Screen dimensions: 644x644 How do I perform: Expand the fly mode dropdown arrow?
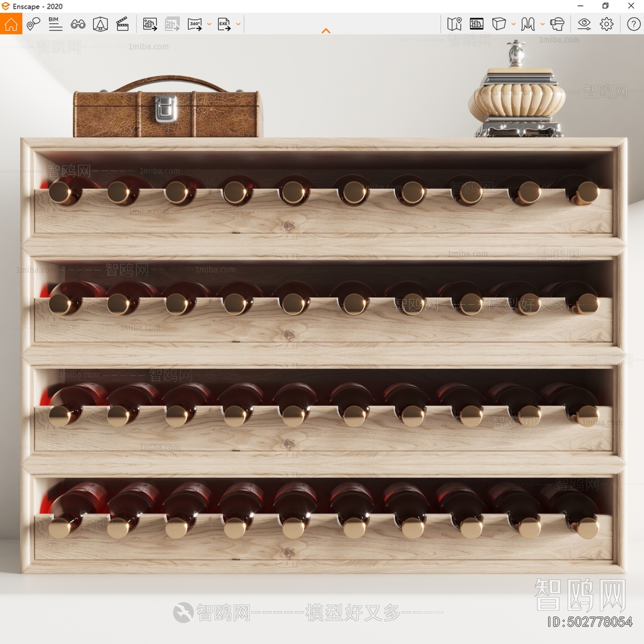pyautogui.click(x=543, y=24)
